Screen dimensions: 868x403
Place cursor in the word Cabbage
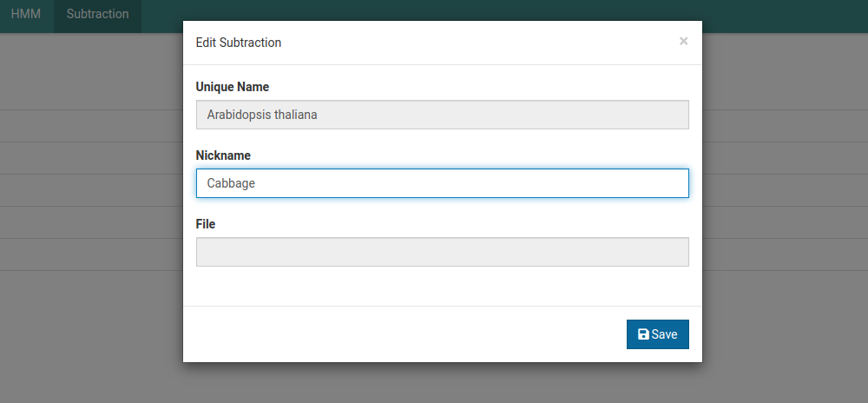[231, 183]
